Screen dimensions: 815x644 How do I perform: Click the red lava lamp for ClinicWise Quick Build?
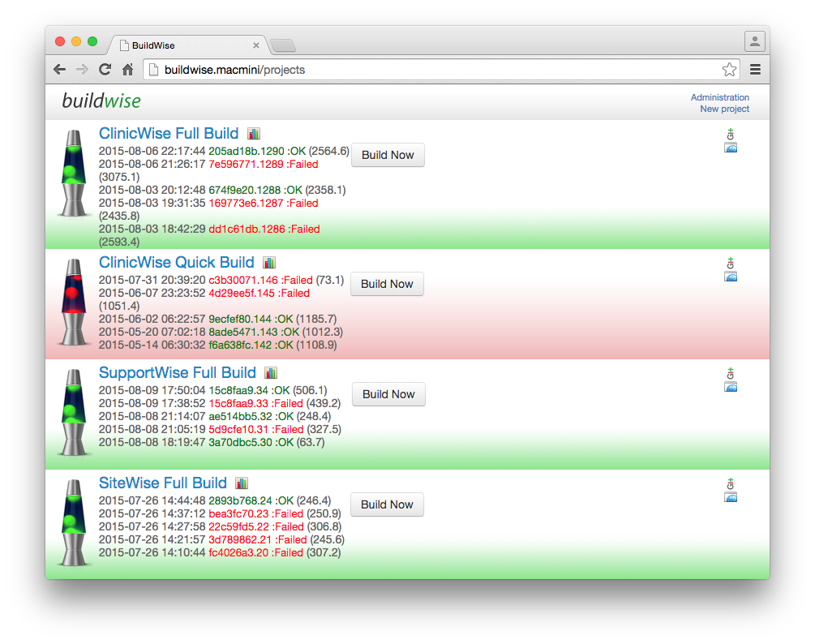click(74, 303)
